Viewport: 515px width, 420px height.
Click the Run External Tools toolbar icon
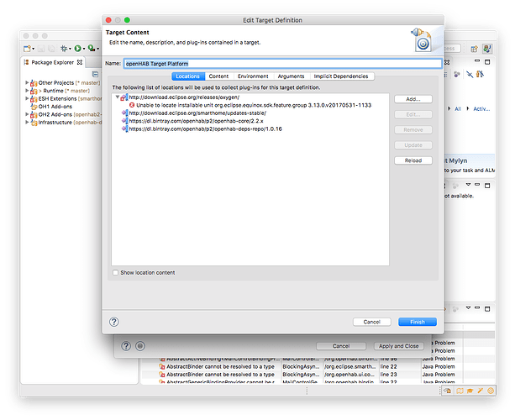[92, 49]
